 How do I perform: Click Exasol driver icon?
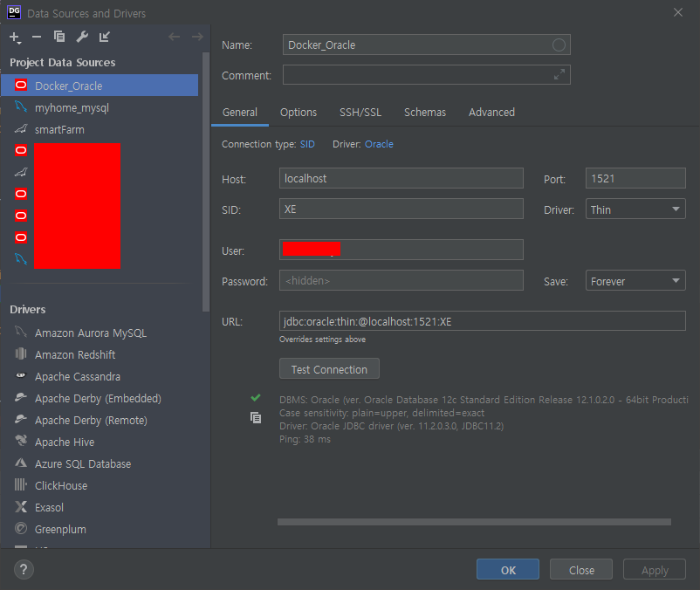point(21,506)
